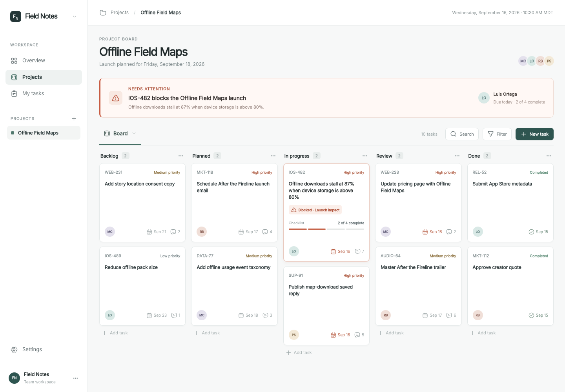Open Field Notes team workspace ellipsis menu
565x392 pixels.
point(75,378)
